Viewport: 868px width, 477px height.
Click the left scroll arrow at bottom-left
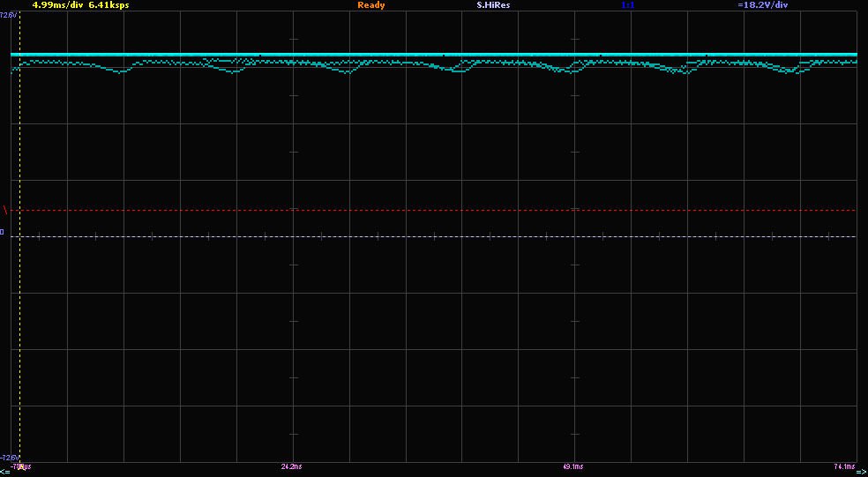(4, 472)
